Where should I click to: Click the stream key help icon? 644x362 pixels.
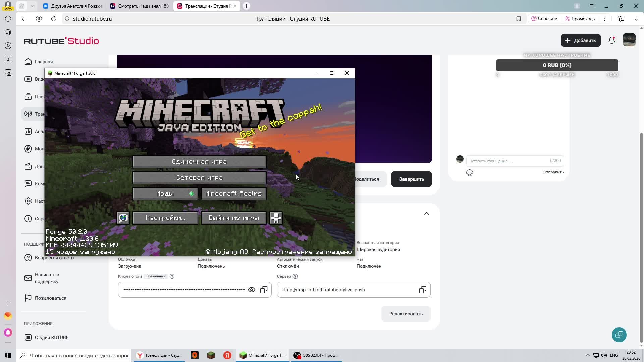tap(172, 276)
